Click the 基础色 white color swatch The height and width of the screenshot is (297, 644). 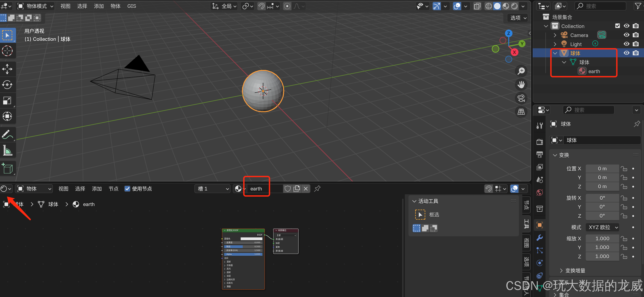click(x=251, y=239)
